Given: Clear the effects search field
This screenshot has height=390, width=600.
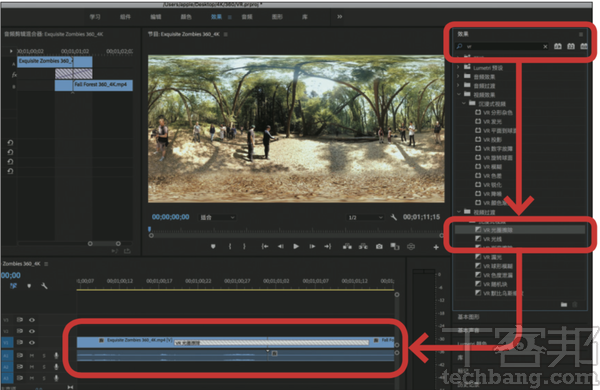Looking at the screenshot, I should pyautogui.click(x=545, y=47).
